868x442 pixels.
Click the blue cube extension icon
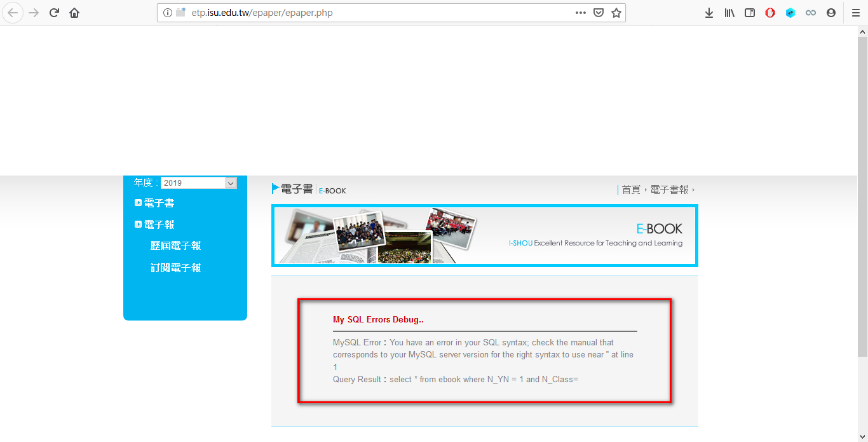[790, 13]
